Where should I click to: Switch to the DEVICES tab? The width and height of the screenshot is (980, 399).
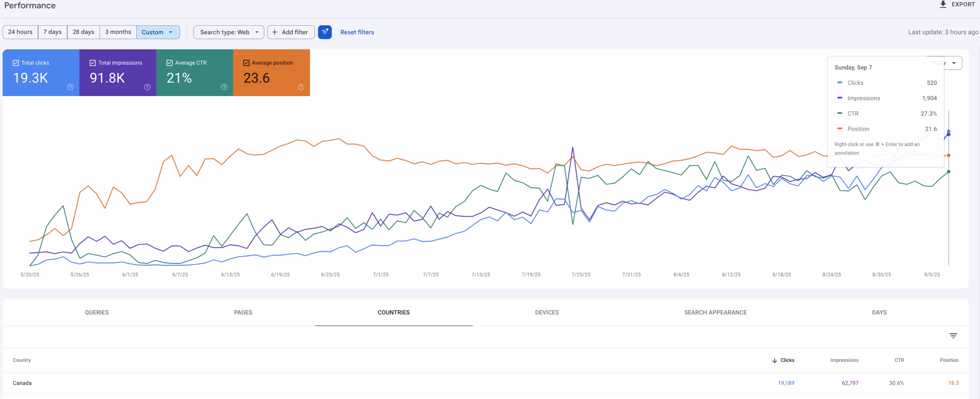click(x=547, y=312)
